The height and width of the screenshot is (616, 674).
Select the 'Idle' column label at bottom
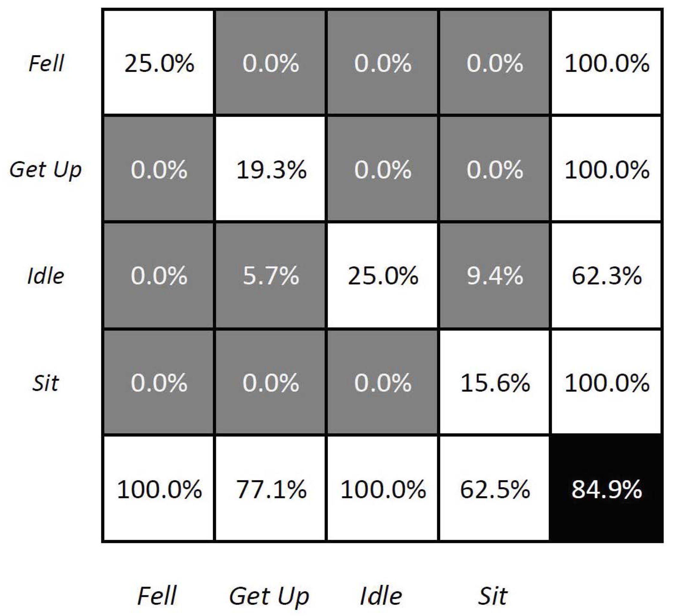(x=381, y=596)
